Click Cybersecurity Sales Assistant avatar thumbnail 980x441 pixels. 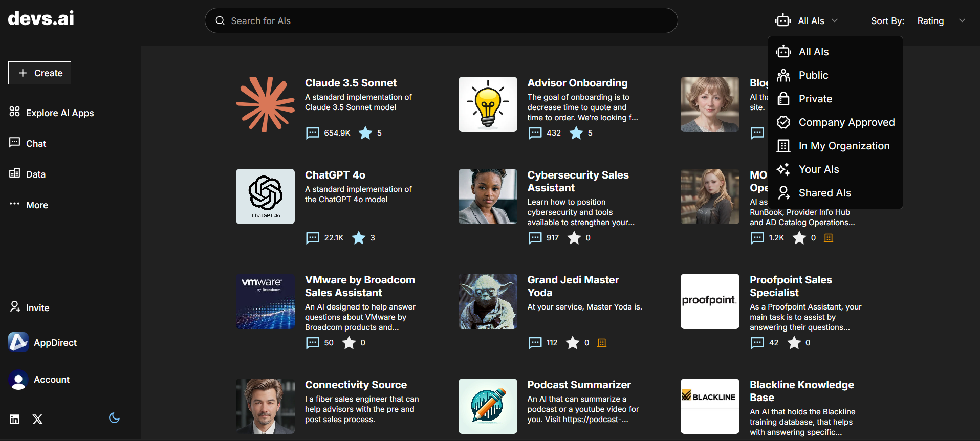pyautogui.click(x=488, y=196)
